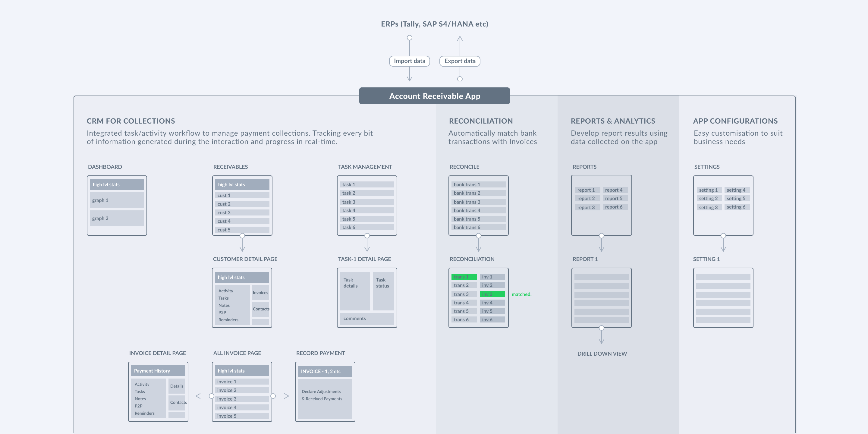Click the Import data pill
The image size is (868, 434).
click(409, 61)
